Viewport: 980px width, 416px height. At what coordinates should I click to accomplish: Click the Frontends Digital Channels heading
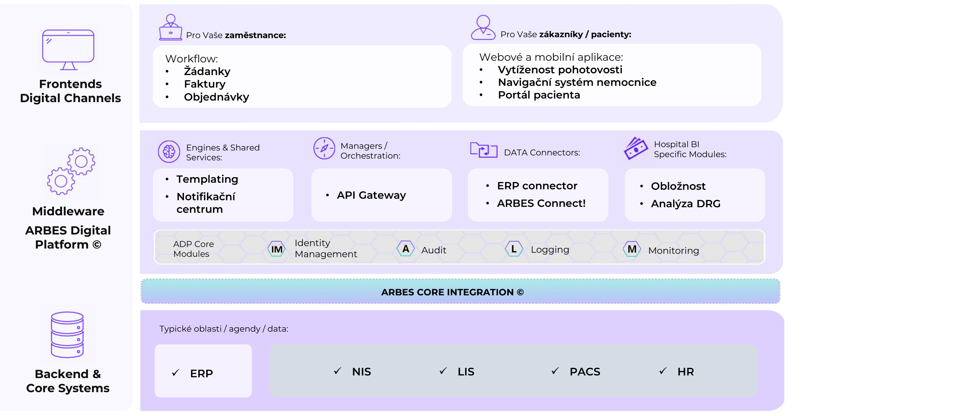[70, 91]
